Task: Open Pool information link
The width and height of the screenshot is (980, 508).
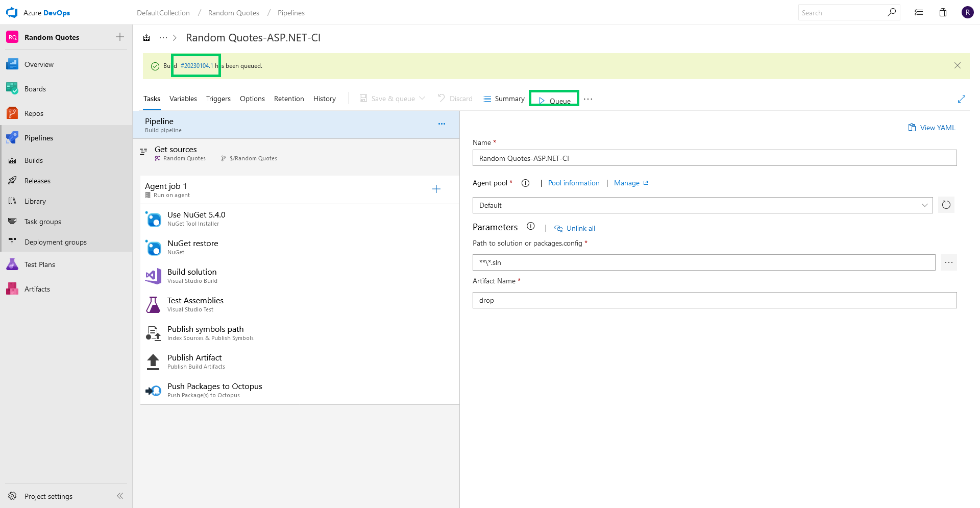Action: tap(574, 183)
